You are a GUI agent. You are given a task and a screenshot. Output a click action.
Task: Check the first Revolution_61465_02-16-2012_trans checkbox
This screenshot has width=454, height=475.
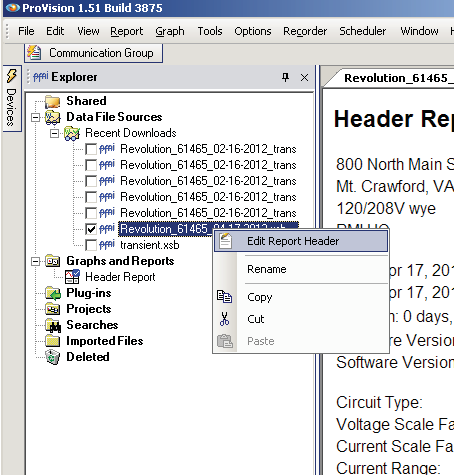[x=91, y=149]
